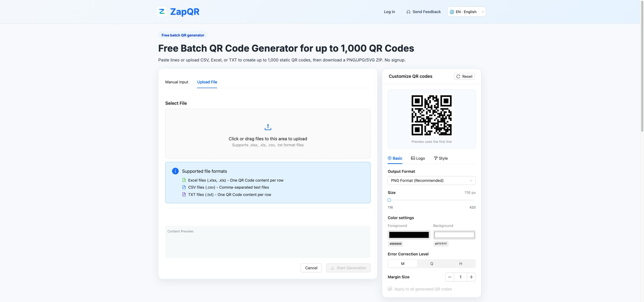Open the Style customization tab

[441, 158]
